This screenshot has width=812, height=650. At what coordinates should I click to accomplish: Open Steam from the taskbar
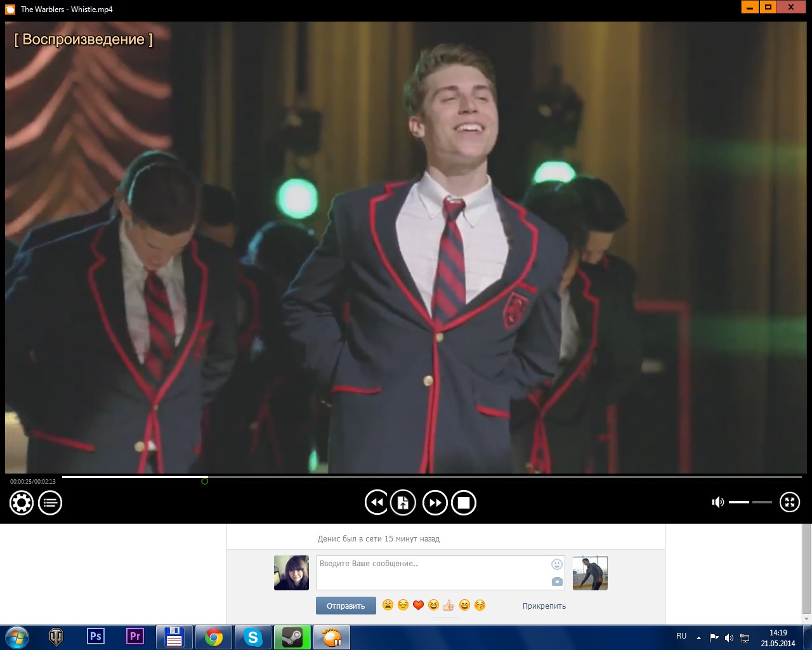(x=292, y=637)
